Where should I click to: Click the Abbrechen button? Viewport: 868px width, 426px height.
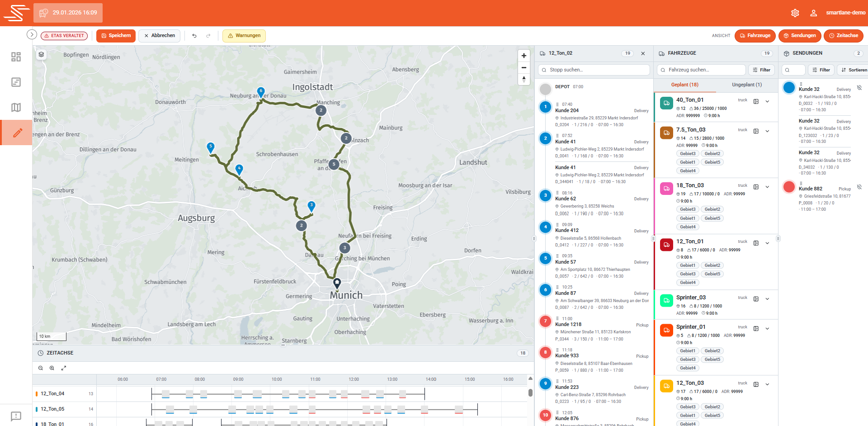[x=159, y=36]
